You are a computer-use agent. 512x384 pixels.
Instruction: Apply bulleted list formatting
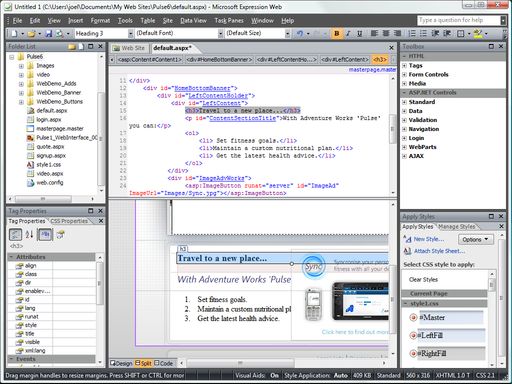(x=423, y=33)
